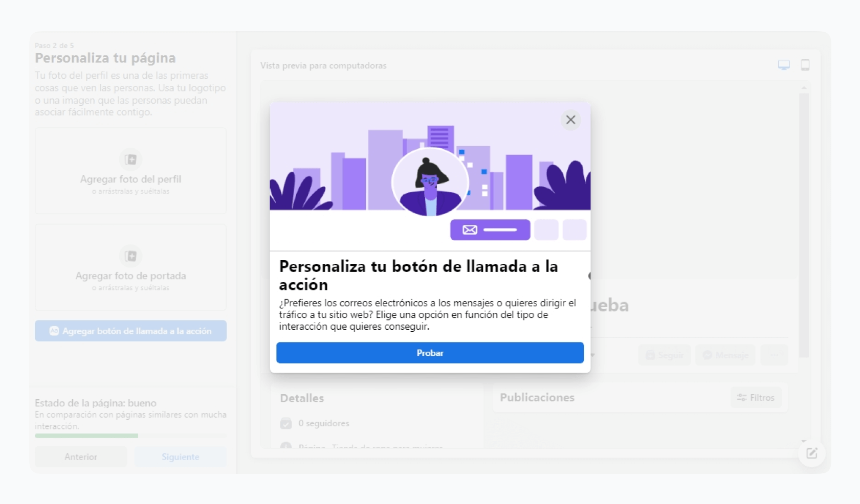The width and height of the screenshot is (860, 504).
Task: Click the add-photo icon above Agregar foto de portada
Action: (x=130, y=256)
